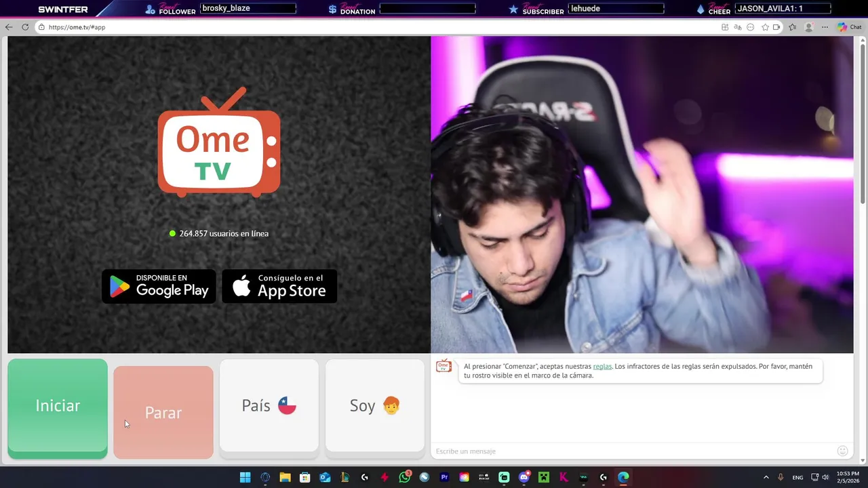Open the Soy gender selector
The width and height of the screenshot is (868, 488).
[375, 405]
